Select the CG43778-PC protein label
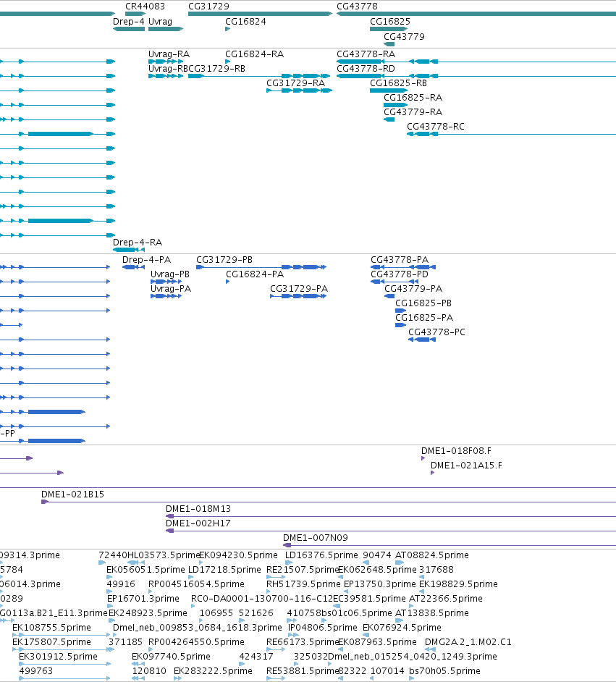616x682 pixels. coord(437,332)
